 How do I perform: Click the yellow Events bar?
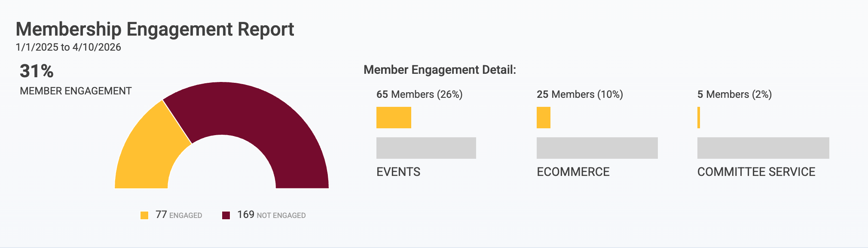coord(394,118)
